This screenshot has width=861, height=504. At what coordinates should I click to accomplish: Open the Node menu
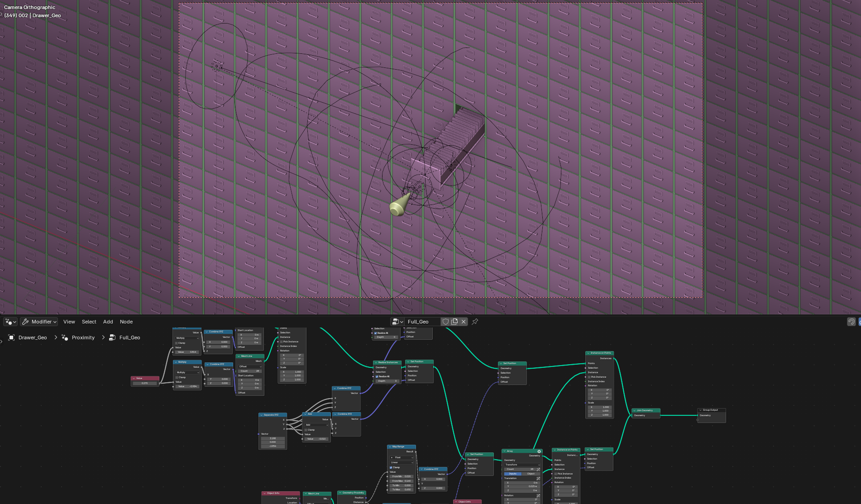(126, 322)
